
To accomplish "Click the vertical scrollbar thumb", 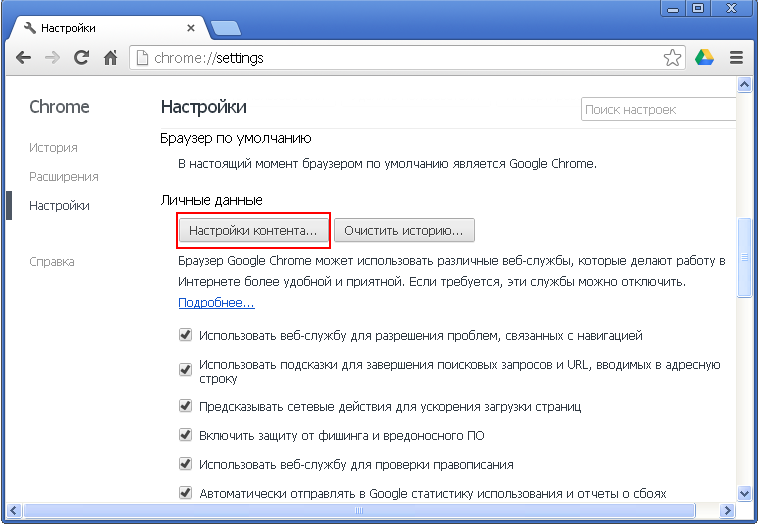I will click(744, 257).
